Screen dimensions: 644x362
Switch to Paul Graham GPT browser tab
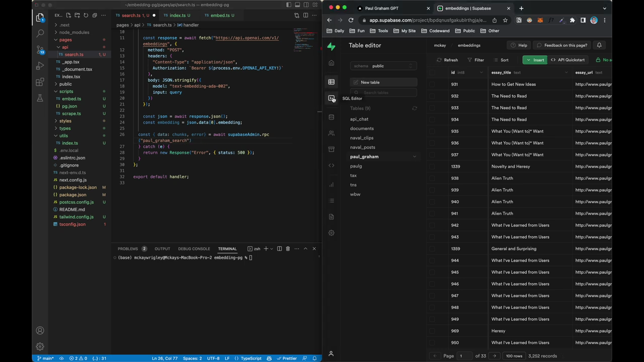(x=393, y=8)
